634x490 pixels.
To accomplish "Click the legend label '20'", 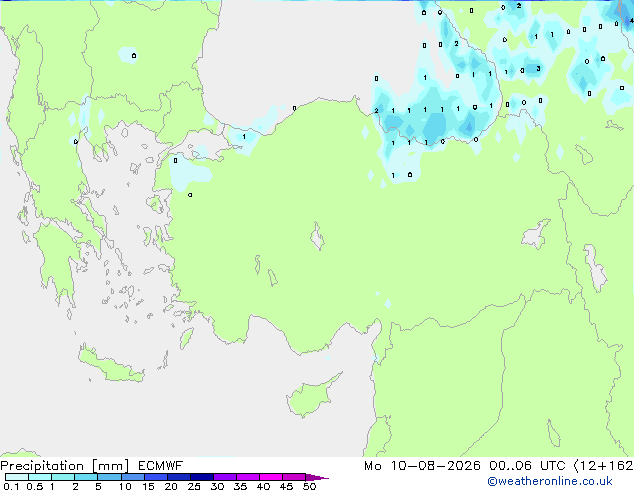I will tap(171, 486).
